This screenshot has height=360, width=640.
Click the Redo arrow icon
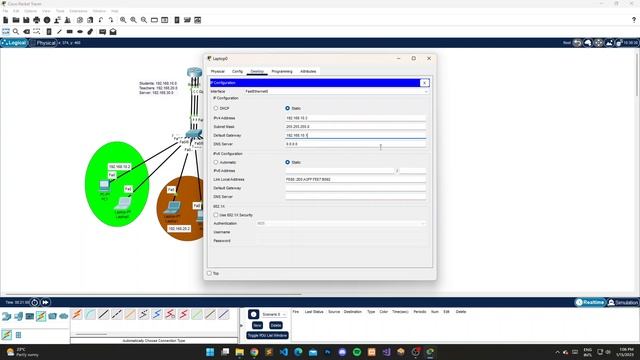(x=111, y=20)
